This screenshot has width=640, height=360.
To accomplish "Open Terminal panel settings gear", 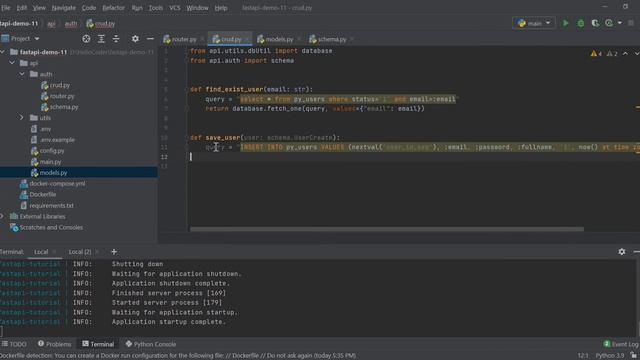I will (x=622, y=252).
